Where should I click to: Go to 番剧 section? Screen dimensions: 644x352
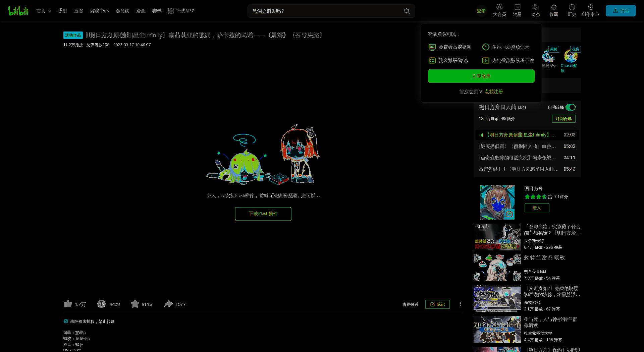[x=62, y=11]
